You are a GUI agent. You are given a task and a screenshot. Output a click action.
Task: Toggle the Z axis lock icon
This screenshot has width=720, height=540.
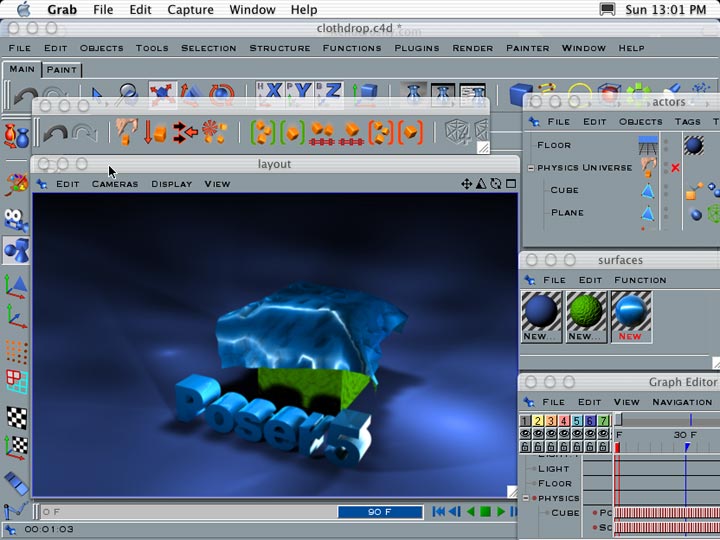[332, 96]
